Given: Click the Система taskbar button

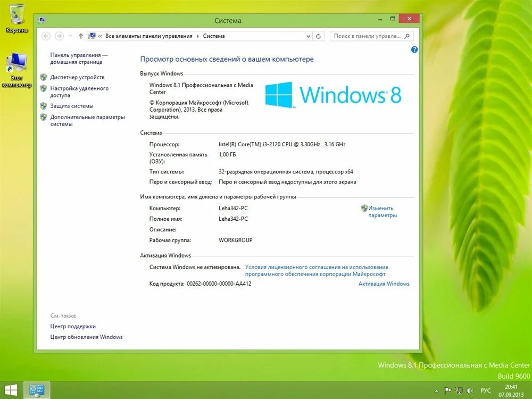Looking at the screenshot, I should tap(37, 390).
